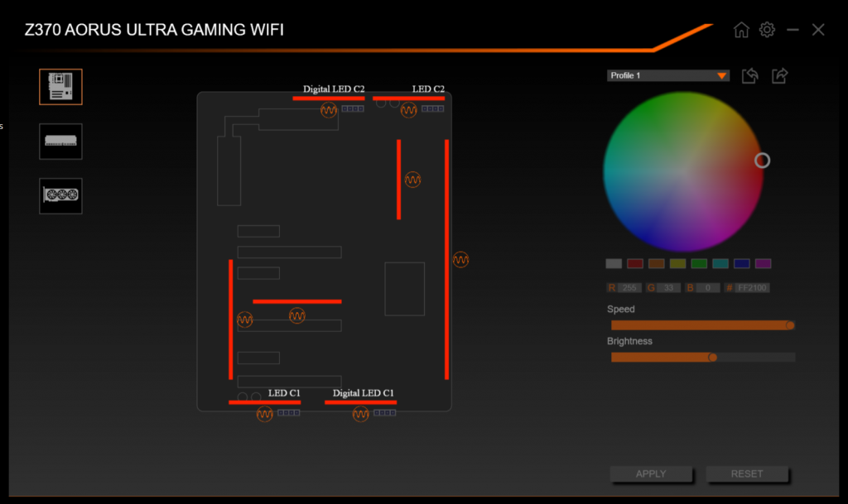Screen dimensions: 848x504
Task: Select the graphics card icon in sidebar
Action: 60,195
